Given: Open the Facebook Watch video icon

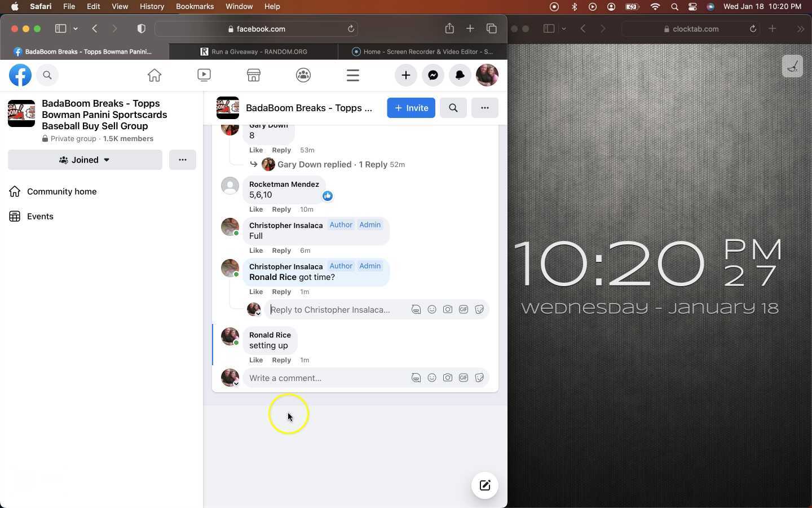Looking at the screenshot, I should 204,75.
